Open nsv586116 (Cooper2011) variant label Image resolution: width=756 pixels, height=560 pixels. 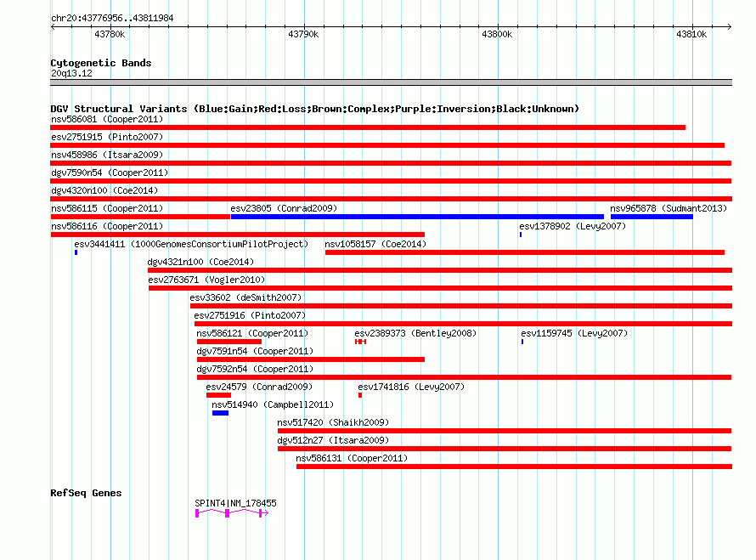[107, 226]
